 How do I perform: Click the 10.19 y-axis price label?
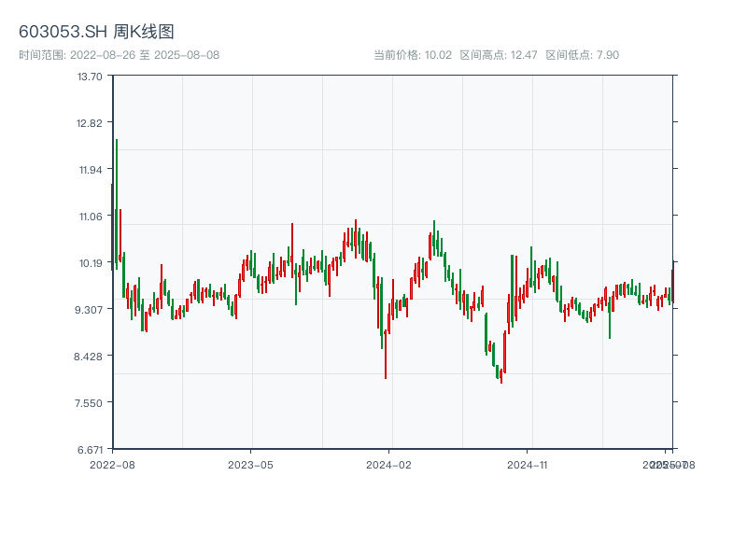(90, 263)
